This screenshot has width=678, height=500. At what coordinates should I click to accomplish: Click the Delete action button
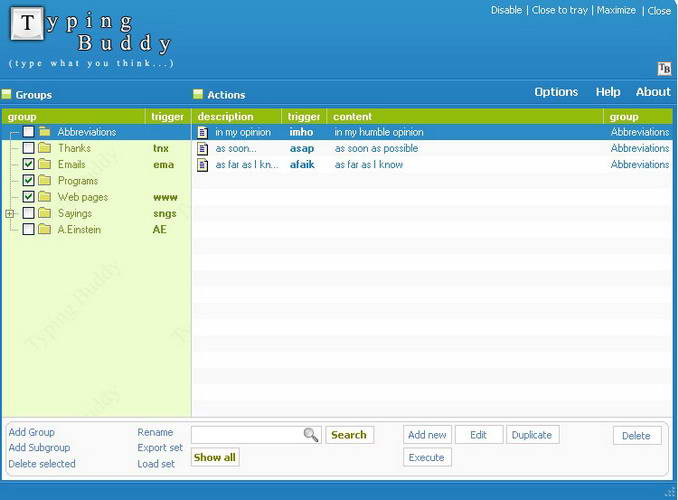pos(636,436)
